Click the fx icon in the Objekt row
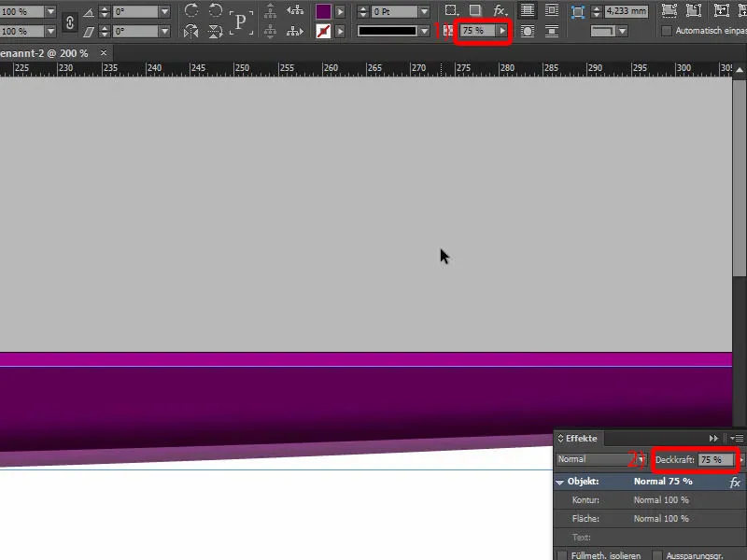This screenshot has width=747, height=560. point(735,483)
